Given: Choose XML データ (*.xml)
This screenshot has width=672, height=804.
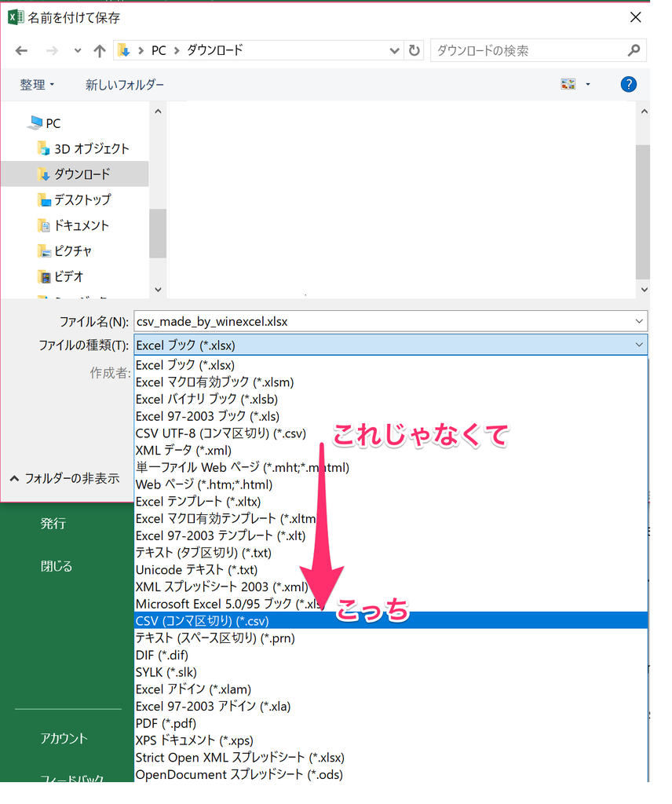Looking at the screenshot, I should (x=391, y=450).
